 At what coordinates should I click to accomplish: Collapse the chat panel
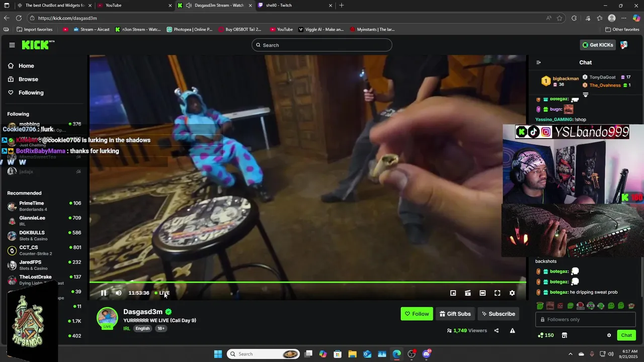(x=538, y=62)
